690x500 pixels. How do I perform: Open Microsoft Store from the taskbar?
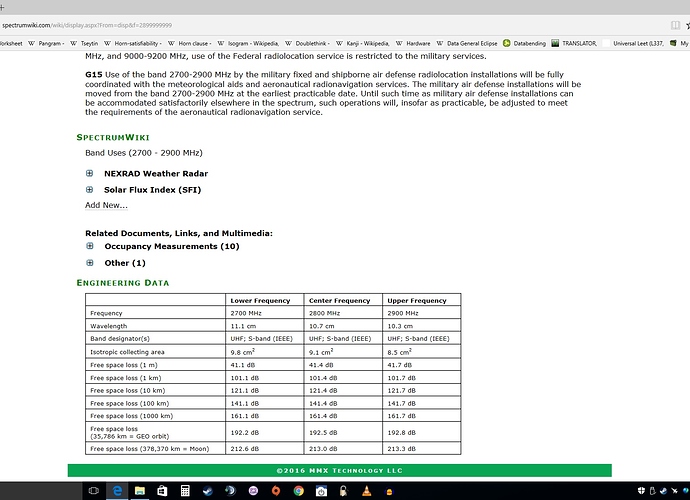[162, 491]
